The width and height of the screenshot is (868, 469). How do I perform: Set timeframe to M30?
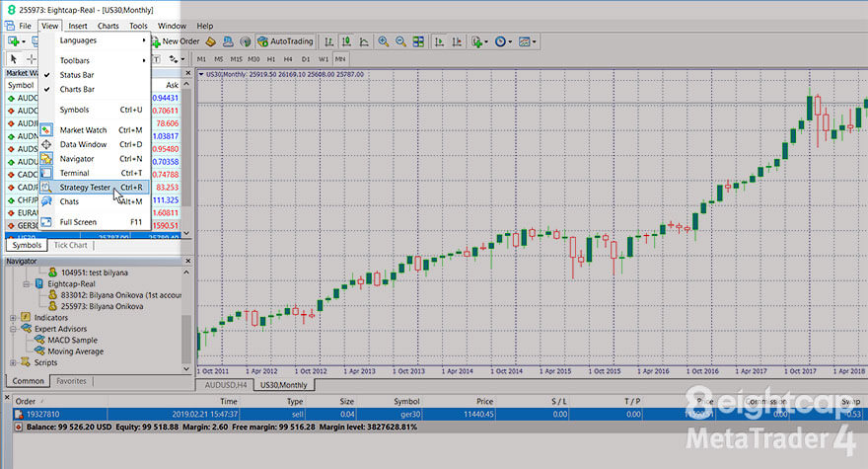pyautogui.click(x=254, y=59)
